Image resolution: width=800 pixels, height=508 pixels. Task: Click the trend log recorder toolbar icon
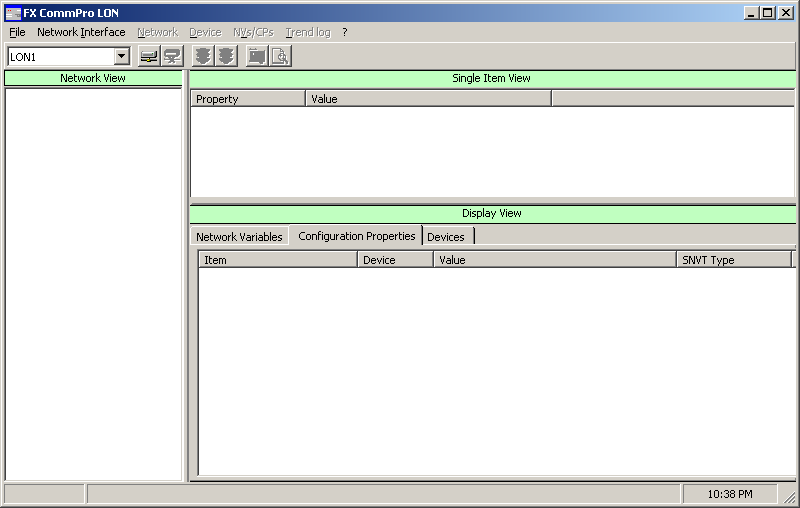coord(257,56)
